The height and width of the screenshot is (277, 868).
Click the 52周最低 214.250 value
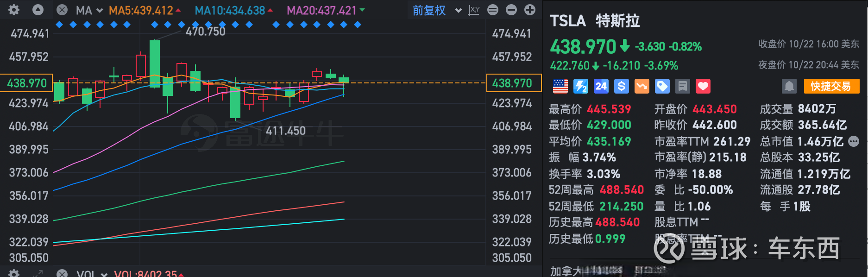(x=622, y=206)
